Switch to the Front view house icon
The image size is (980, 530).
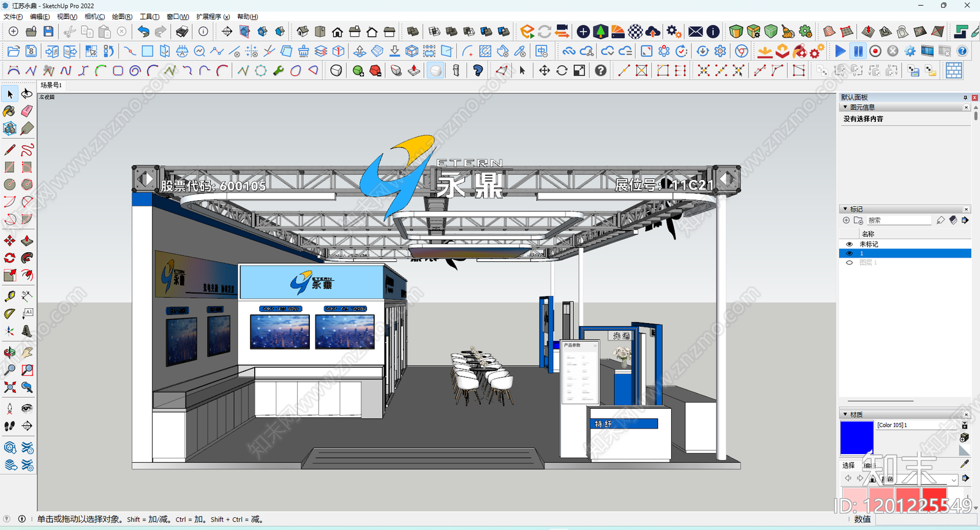point(337,31)
